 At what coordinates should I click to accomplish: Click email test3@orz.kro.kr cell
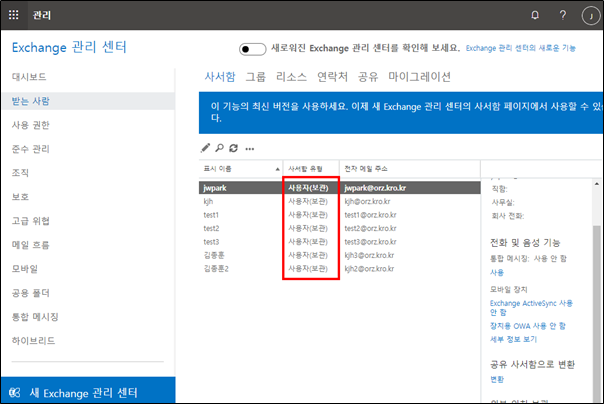[370, 242]
